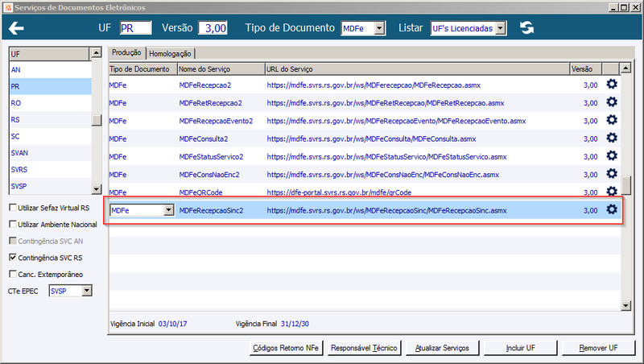Click the Atualizar Serviços button
Screen dimensions: 644x364
tap(442, 348)
